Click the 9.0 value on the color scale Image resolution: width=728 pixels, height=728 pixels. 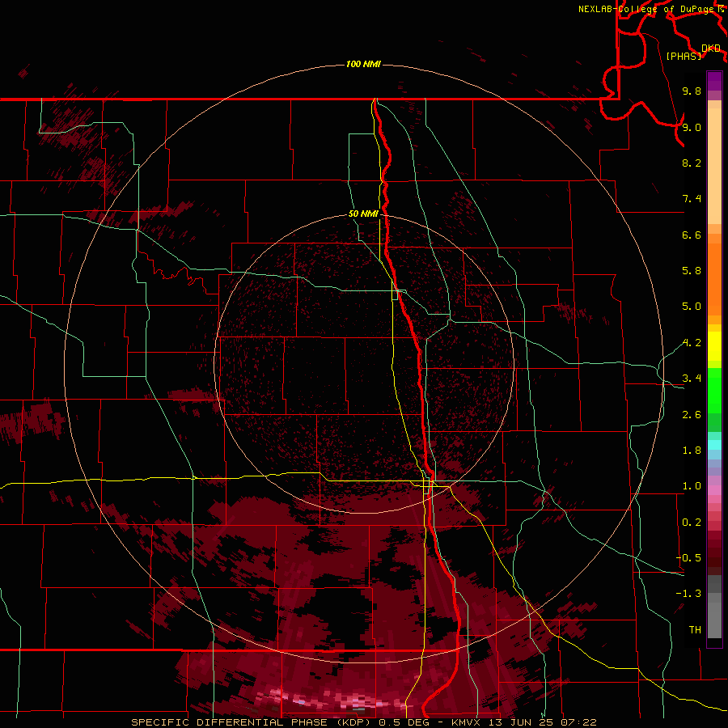692,127
